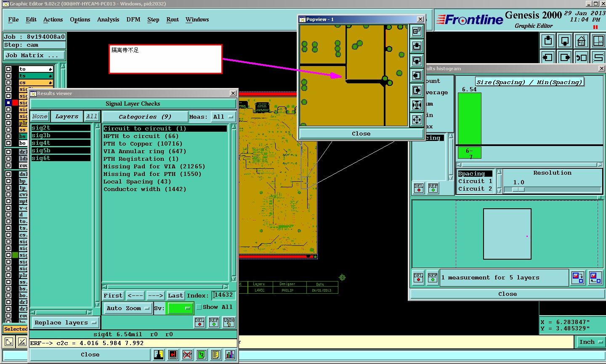
Task: Click the histogram bar-chart icon in Results viewer
Action: pyautogui.click(x=230, y=355)
